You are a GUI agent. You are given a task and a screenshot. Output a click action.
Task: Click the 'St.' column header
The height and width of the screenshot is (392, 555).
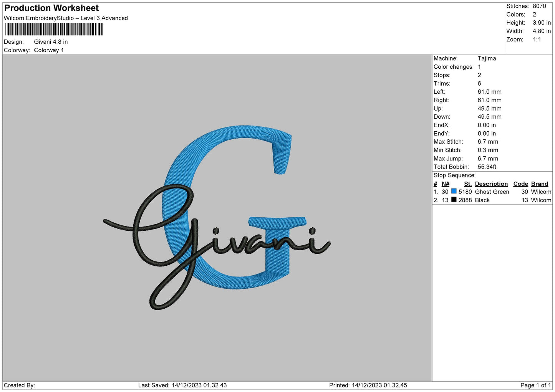pos(468,184)
